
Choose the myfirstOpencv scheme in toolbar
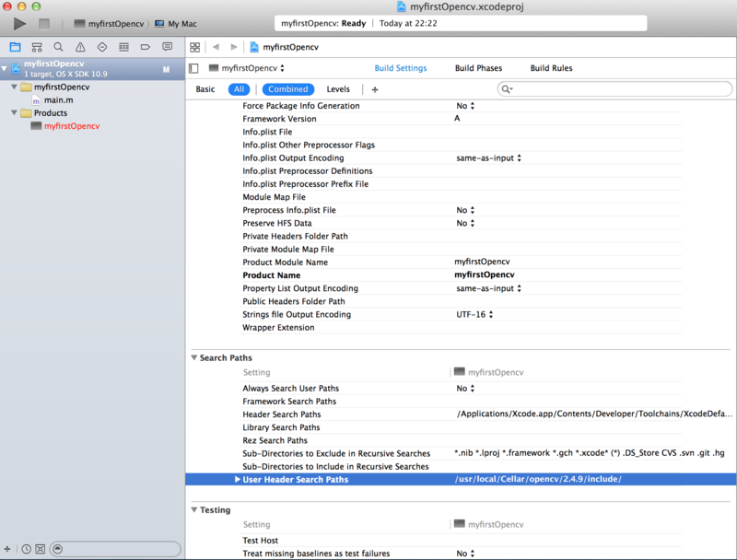[109, 24]
